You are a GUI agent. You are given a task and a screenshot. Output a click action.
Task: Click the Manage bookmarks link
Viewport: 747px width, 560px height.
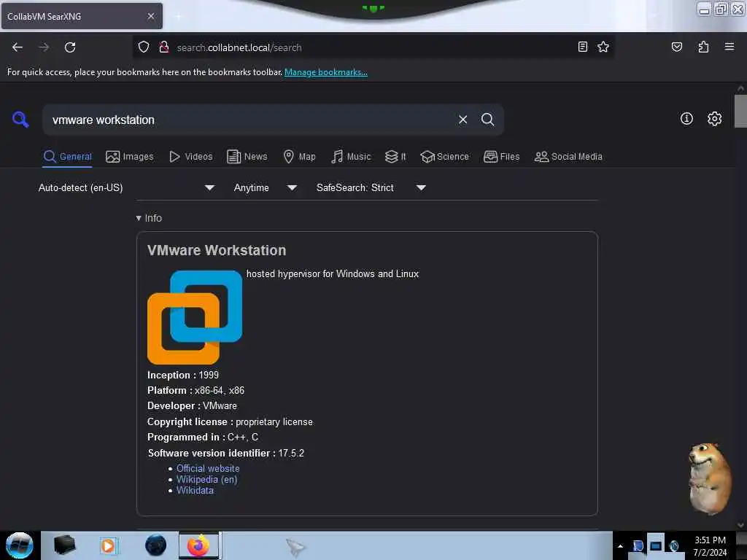click(326, 72)
